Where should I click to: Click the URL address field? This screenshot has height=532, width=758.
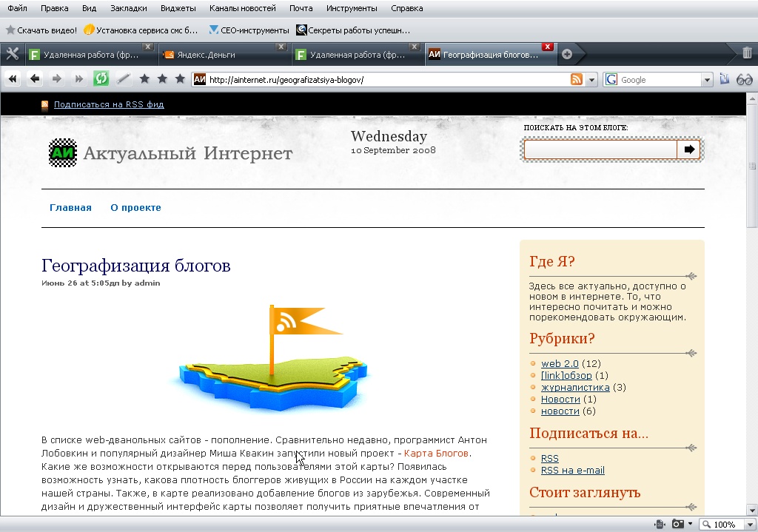coord(386,80)
